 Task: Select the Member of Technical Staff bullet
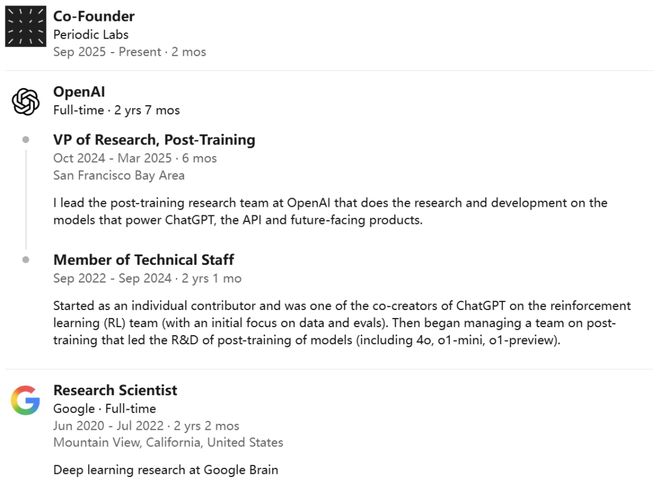click(x=26, y=260)
